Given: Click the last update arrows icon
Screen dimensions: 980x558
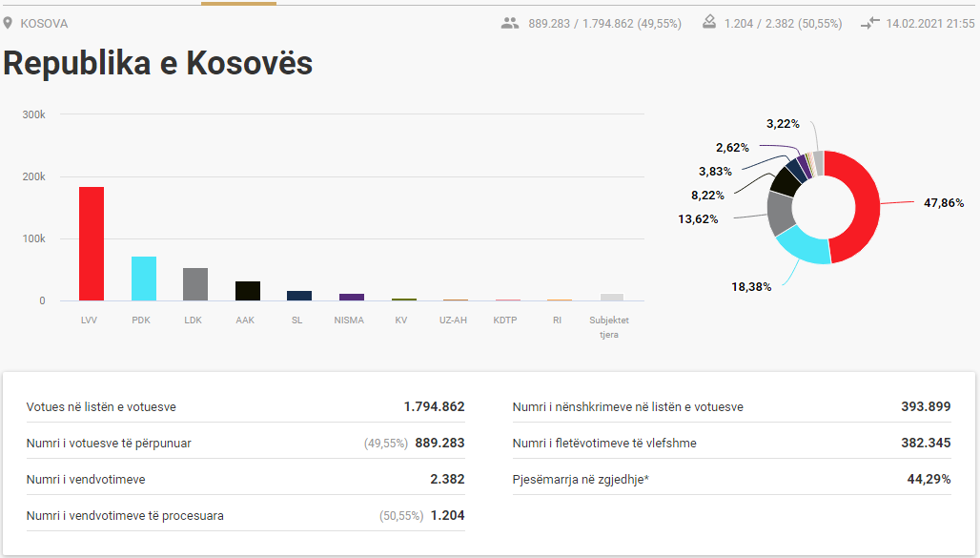Looking at the screenshot, I should [x=870, y=23].
